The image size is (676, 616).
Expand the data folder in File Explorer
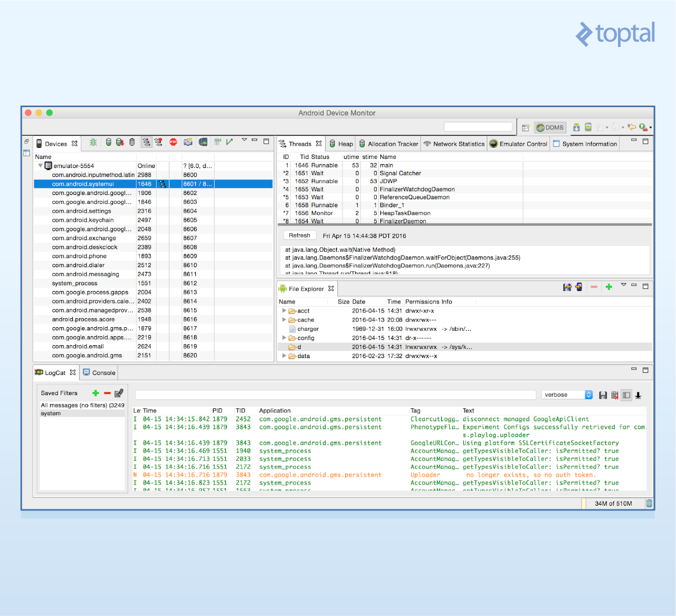[284, 356]
